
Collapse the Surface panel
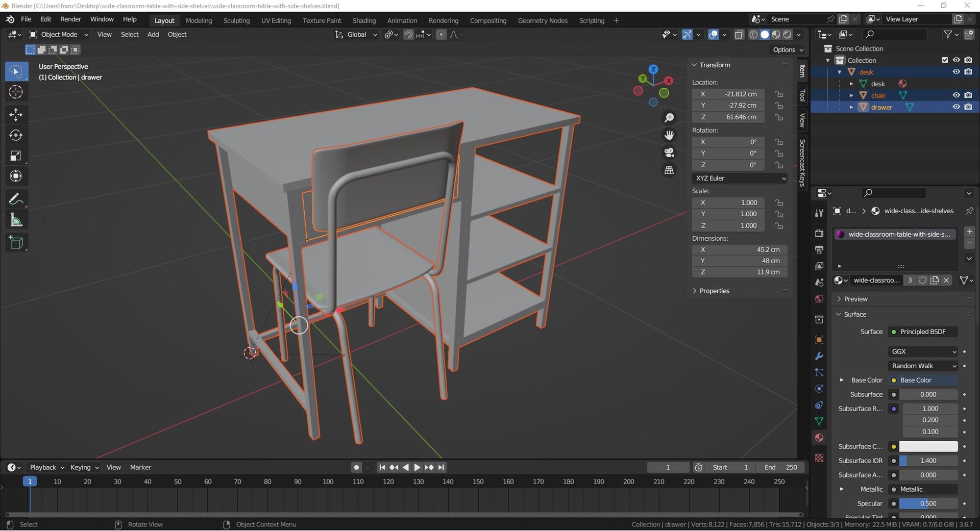pos(854,314)
